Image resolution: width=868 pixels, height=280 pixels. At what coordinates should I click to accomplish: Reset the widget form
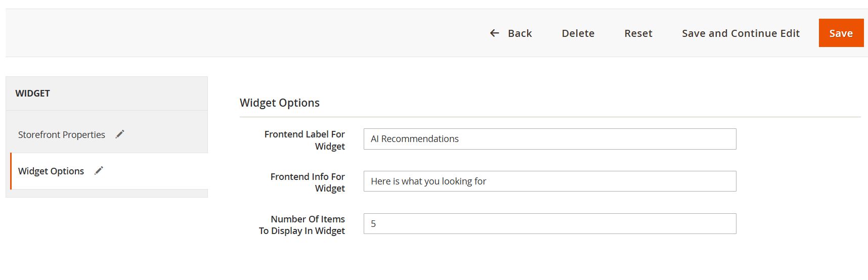638,33
